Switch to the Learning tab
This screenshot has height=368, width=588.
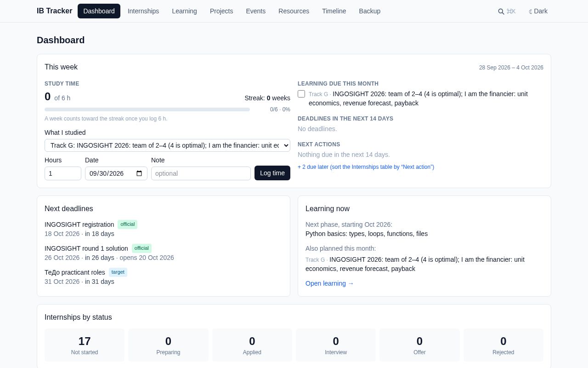(x=184, y=11)
